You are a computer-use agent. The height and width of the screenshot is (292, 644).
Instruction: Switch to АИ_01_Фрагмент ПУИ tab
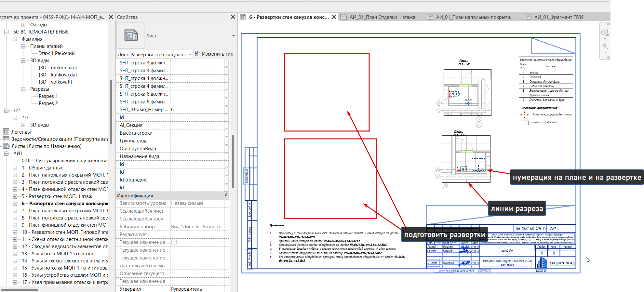point(558,17)
